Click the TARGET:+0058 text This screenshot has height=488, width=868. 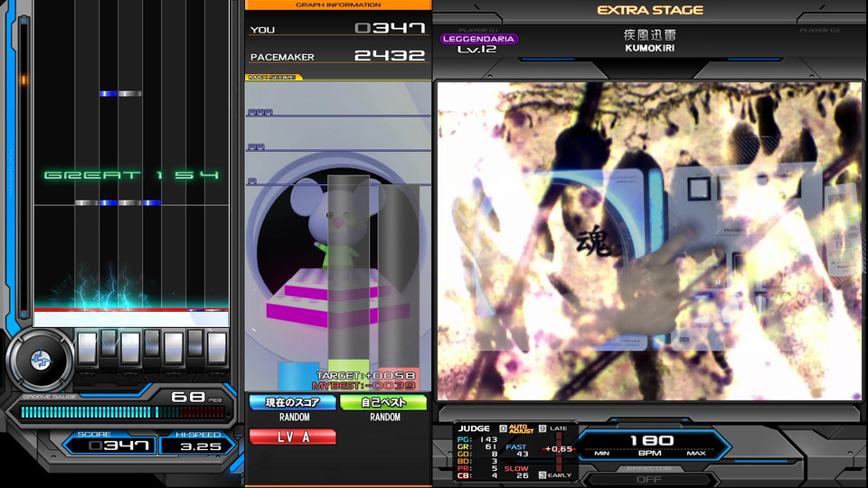[365, 376]
